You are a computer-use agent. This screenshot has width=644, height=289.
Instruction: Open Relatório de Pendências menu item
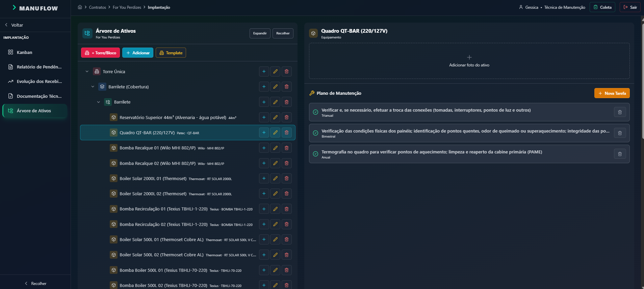tap(35, 67)
